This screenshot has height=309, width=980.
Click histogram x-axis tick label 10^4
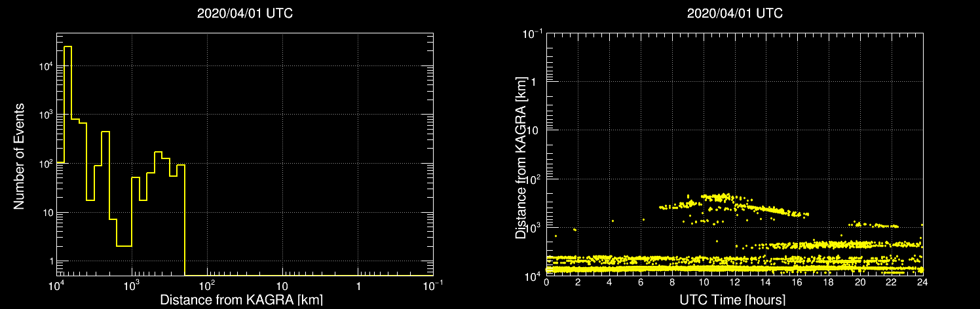[57, 285]
